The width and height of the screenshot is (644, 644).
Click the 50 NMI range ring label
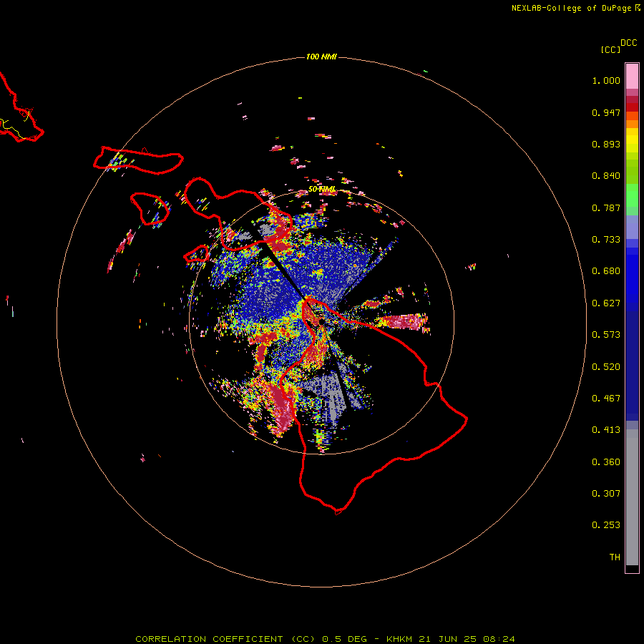321,190
